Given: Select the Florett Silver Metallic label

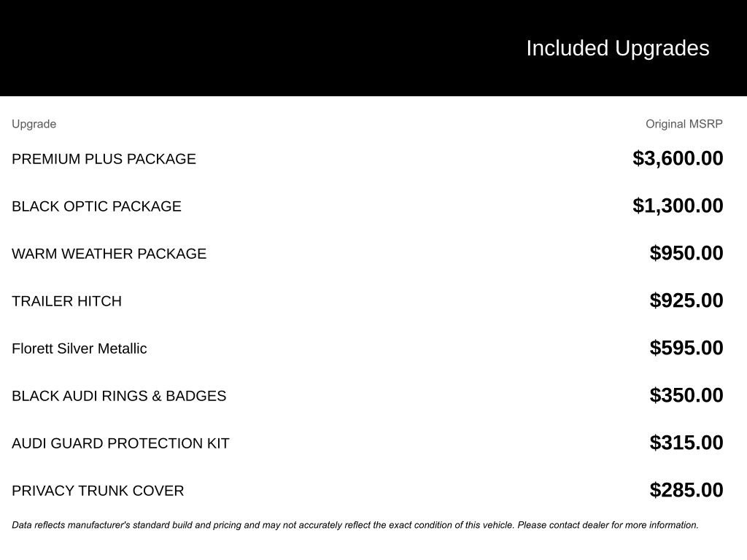Looking at the screenshot, I should (79, 349).
